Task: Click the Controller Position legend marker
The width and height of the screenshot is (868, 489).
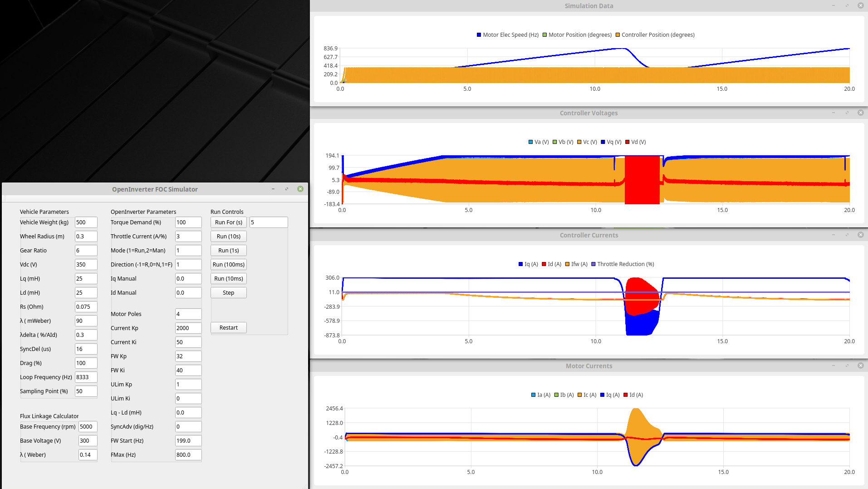Action: click(x=618, y=35)
